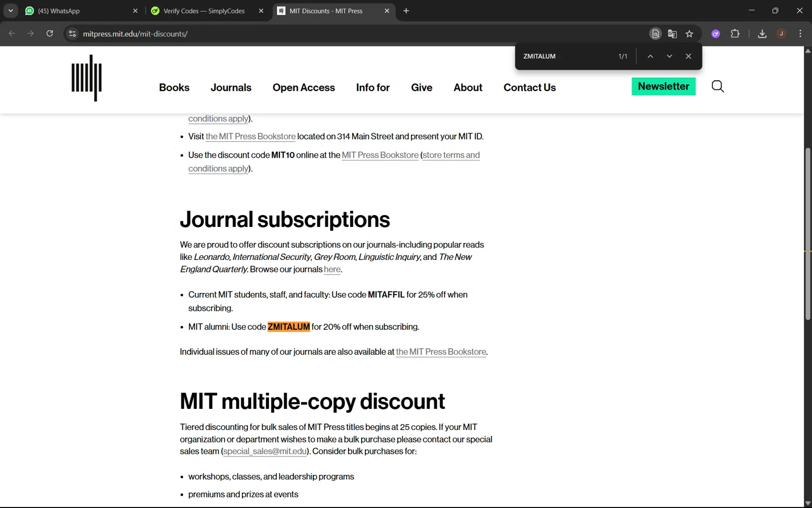The height and width of the screenshot is (508, 812).
Task: Close the find bar
Action: click(688, 56)
